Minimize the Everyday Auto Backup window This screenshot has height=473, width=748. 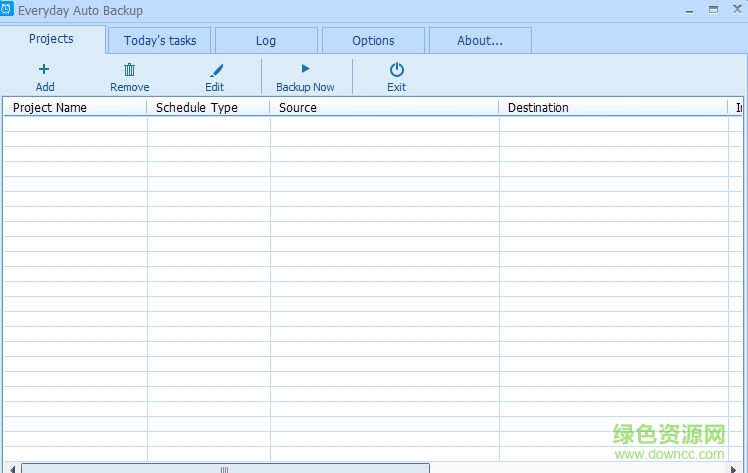pos(690,9)
